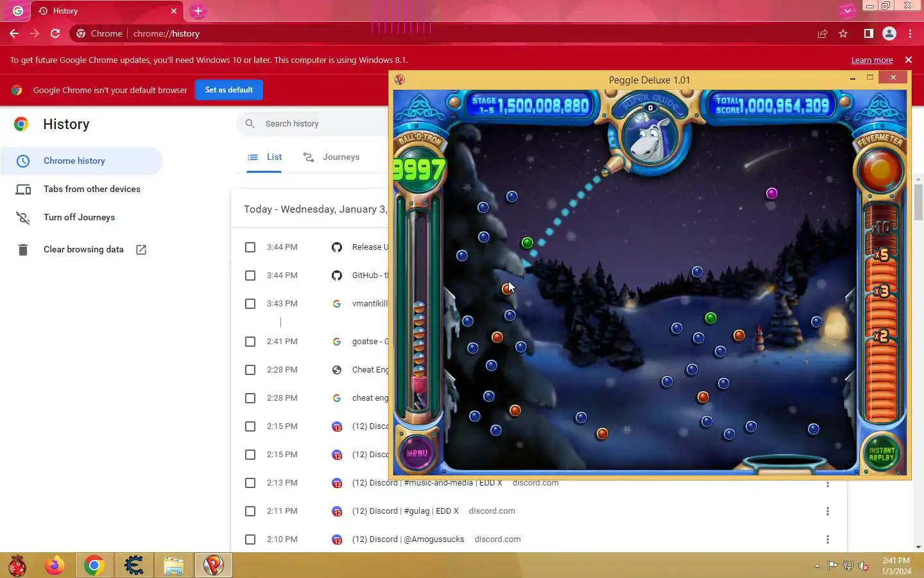Dismiss the Windows update warning bar
Viewport: 924px width, 578px height.
coord(909,60)
